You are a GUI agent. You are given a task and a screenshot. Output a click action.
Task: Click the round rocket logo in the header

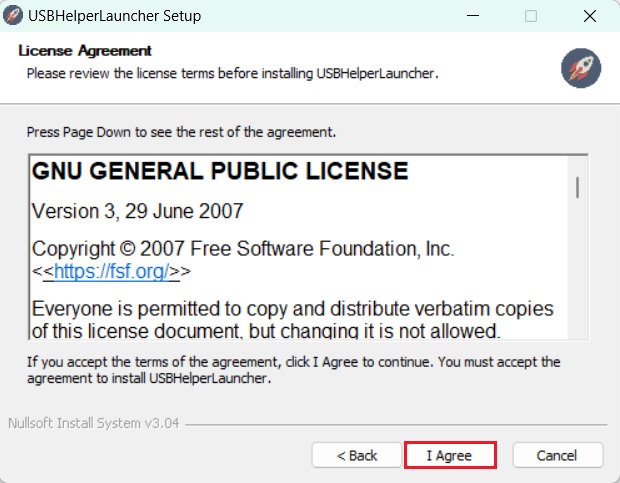581,68
